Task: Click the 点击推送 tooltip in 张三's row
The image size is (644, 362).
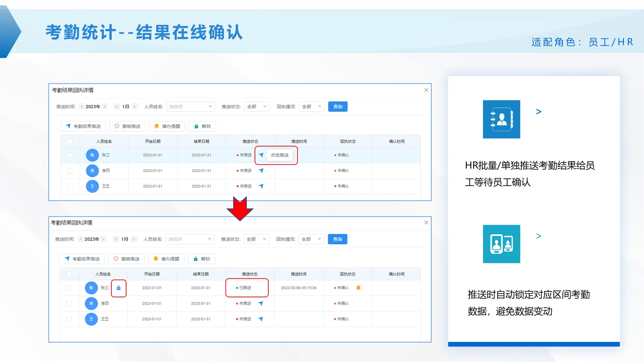Action: point(279,155)
